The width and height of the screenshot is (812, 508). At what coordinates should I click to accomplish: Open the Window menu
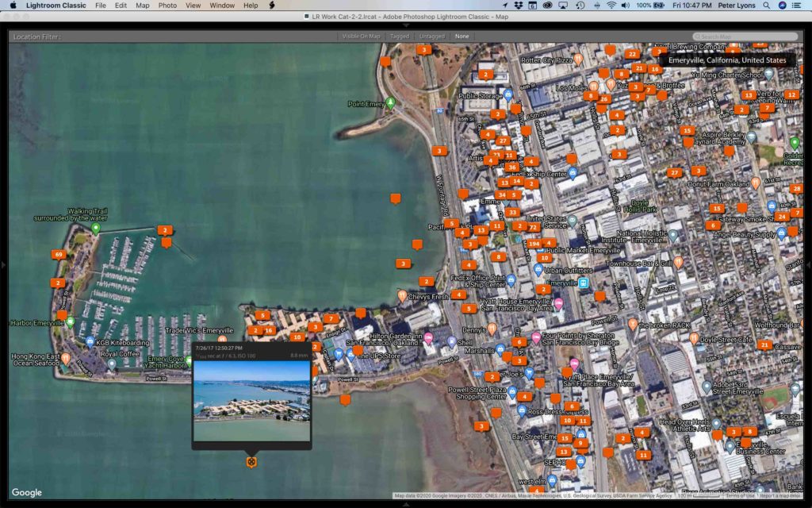pyautogui.click(x=222, y=6)
